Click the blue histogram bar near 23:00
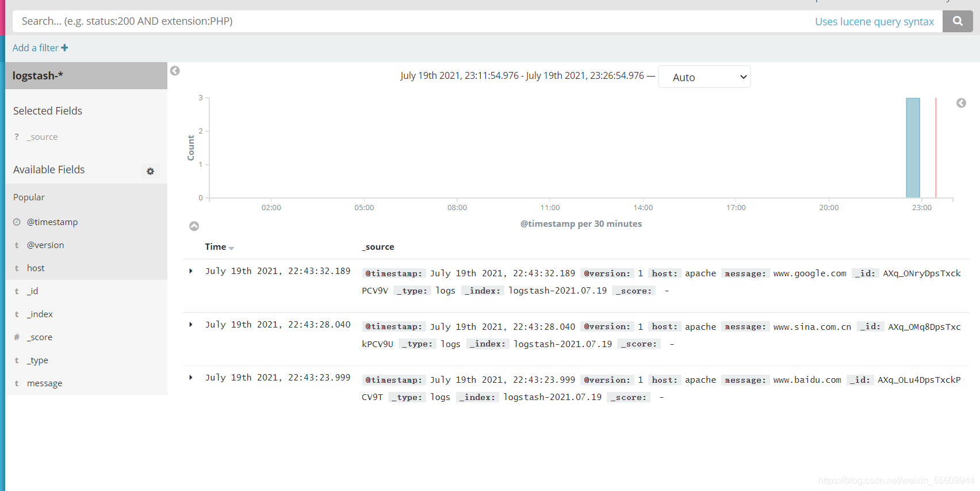980x491 pixels. point(913,148)
